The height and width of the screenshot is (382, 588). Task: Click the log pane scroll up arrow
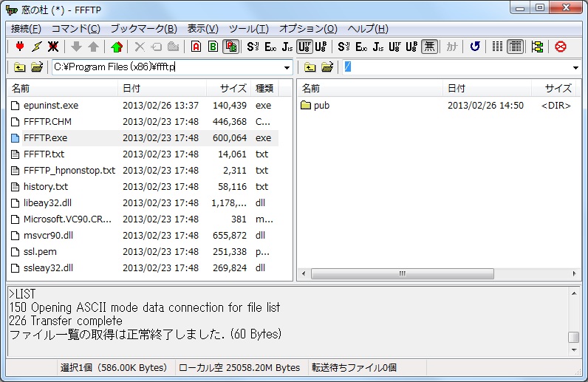coord(574,293)
